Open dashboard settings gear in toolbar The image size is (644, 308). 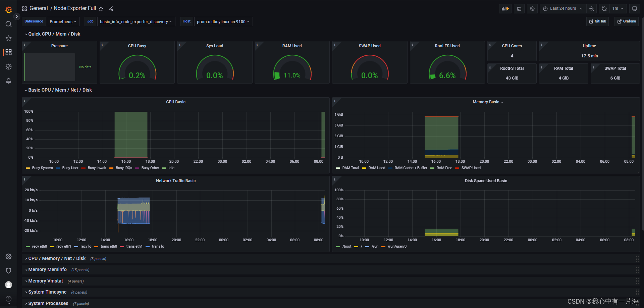[x=532, y=9]
